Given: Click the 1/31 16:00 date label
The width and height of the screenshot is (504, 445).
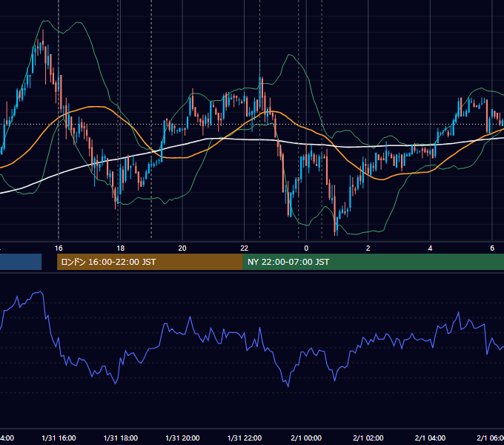Looking at the screenshot, I should (x=59, y=438).
